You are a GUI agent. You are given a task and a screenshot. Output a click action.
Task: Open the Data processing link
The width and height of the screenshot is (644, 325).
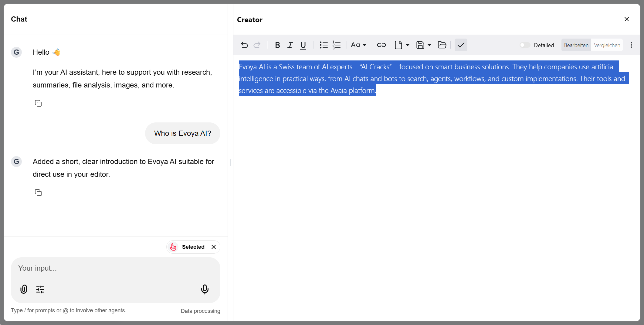(201, 311)
